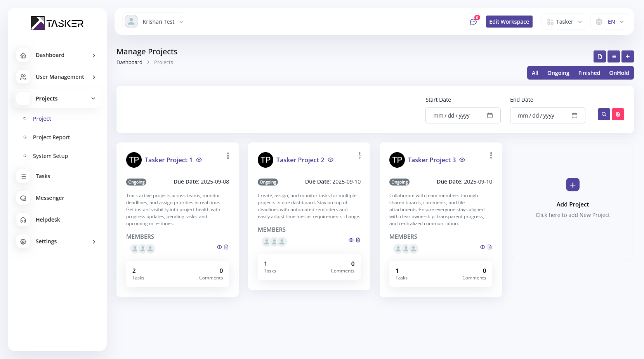Click the magnifier search button for date filter
Screen dimensions: 644x359
[x=604, y=114]
